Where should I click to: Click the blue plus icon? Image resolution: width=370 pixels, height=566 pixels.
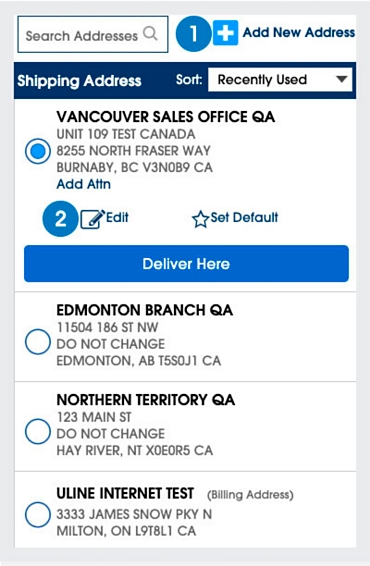(x=225, y=33)
